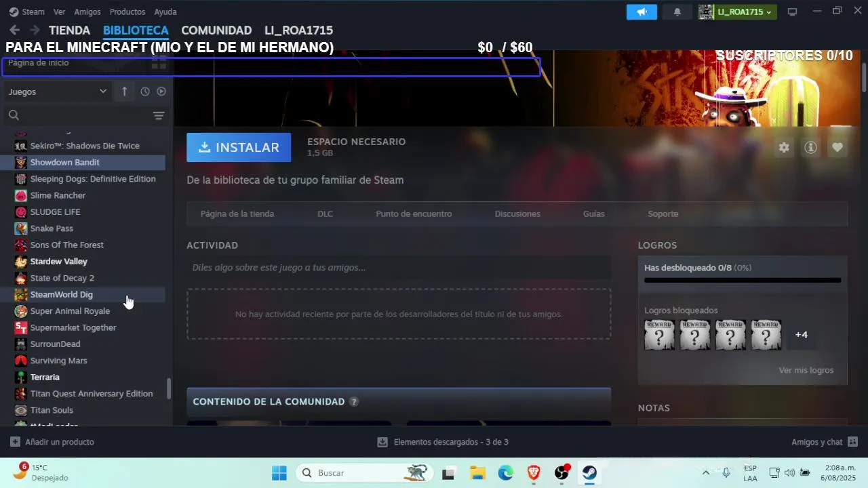The height and width of the screenshot is (488, 868).
Task: Click the recent activity clock icon
Action: click(x=145, y=91)
